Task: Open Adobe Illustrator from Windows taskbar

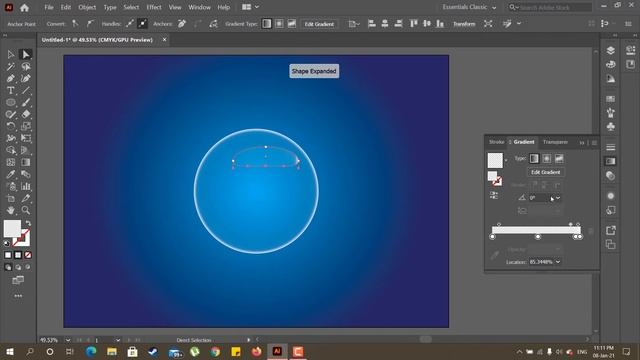Action: [277, 351]
